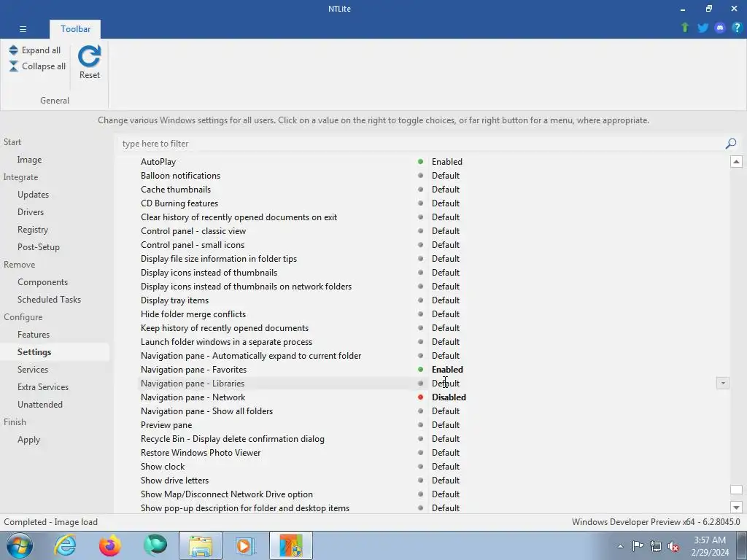Open Post-Setup page in sidebar

click(x=39, y=247)
